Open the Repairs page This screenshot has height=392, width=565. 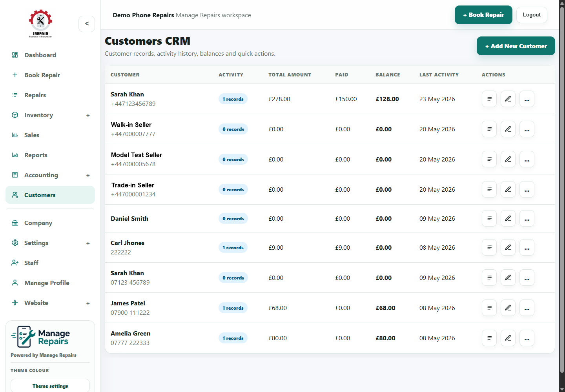(x=50, y=95)
